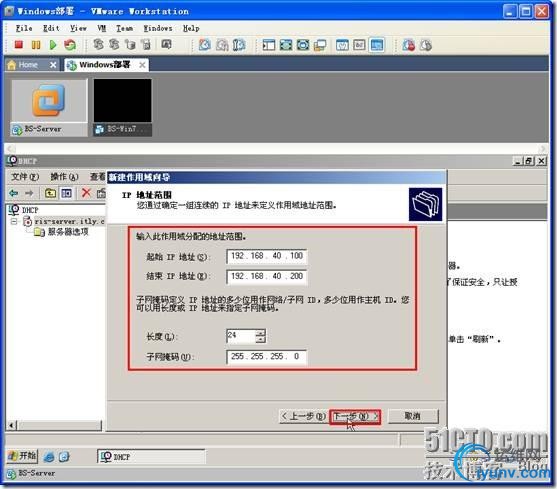Open the Help menu
The height and width of the screenshot is (489, 557).
tap(191, 28)
